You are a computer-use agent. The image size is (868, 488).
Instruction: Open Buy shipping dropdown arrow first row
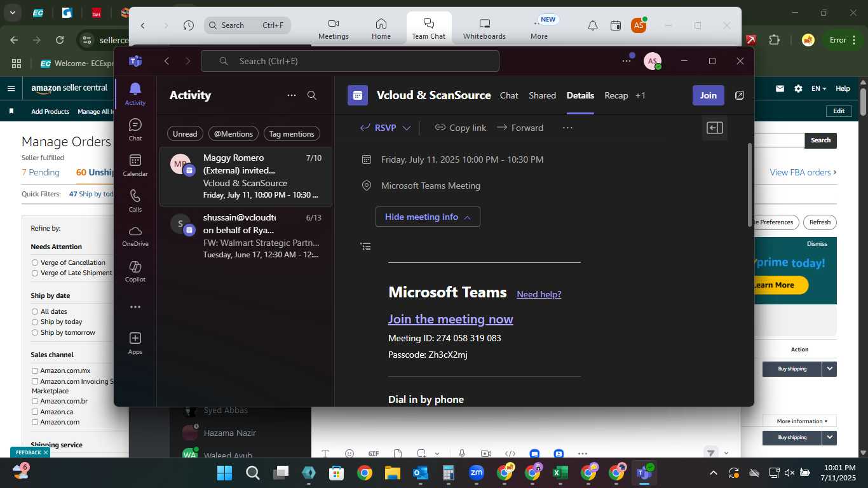coord(829,369)
